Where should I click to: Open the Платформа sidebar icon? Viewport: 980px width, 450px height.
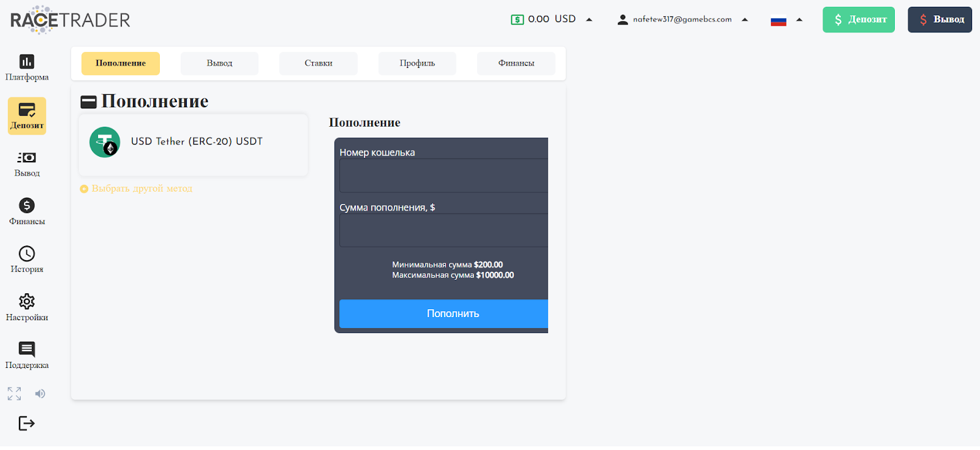[x=27, y=67]
